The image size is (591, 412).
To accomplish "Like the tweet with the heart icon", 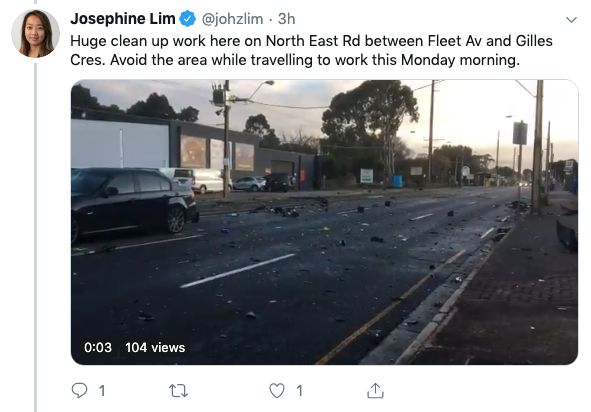I will click(277, 391).
